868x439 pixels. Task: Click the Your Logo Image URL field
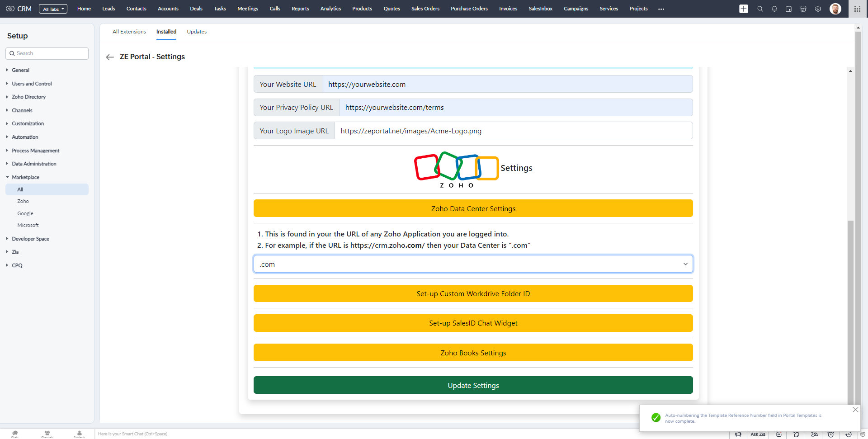514,131
